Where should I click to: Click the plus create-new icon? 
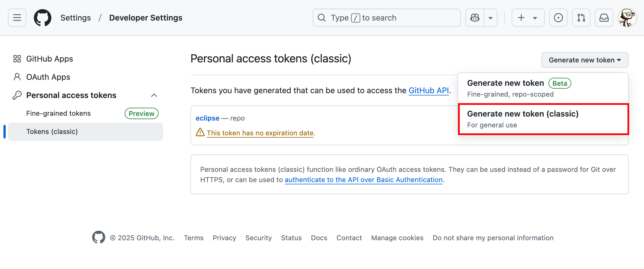pyautogui.click(x=521, y=18)
